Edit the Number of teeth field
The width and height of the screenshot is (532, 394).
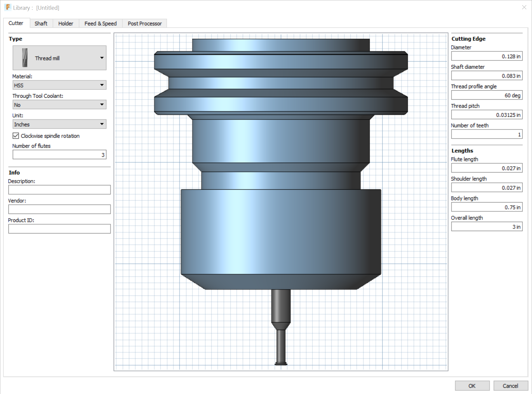[x=487, y=134]
